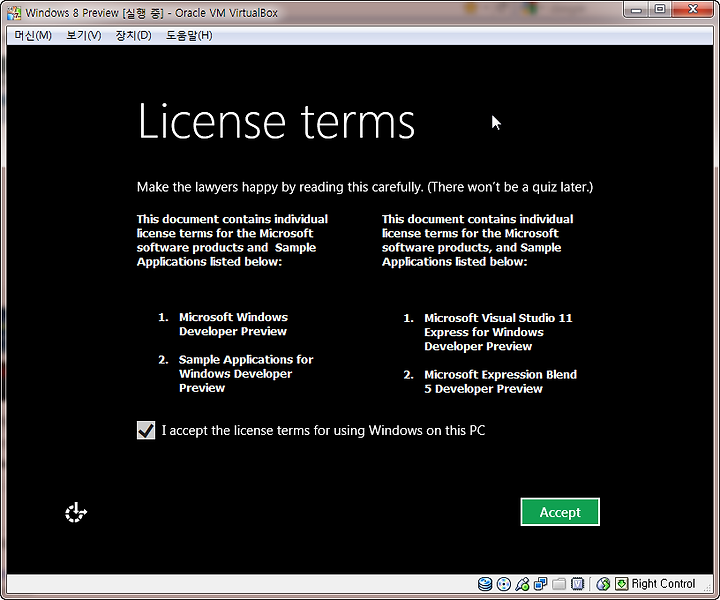Open the 머신(M) menu
This screenshot has height=600, width=720.
[33, 35]
